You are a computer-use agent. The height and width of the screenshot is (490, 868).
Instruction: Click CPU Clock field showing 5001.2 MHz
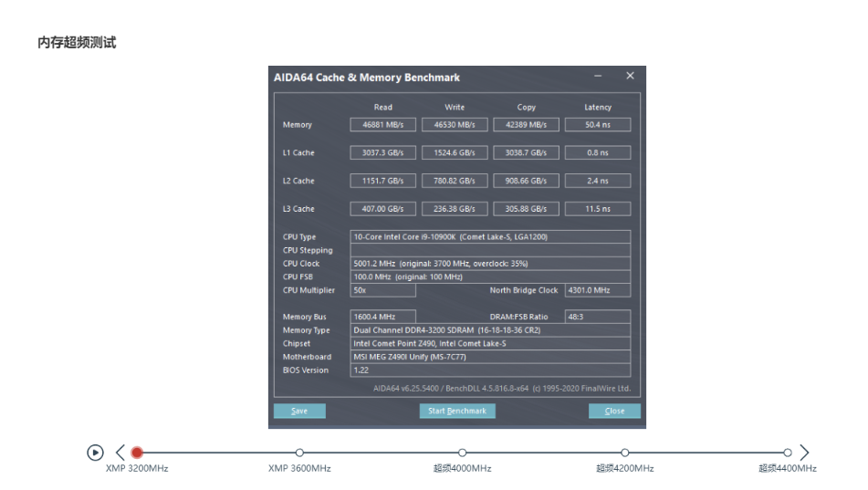490,264
